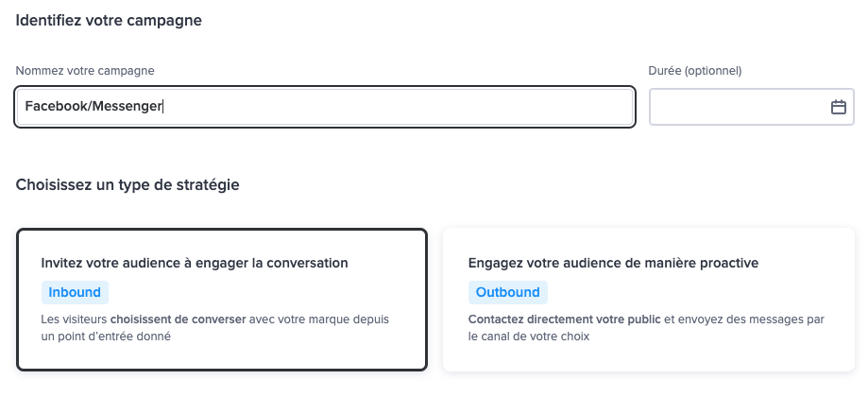Choose 'Invitez votre audience à engager la conversation'

pyautogui.click(x=195, y=263)
